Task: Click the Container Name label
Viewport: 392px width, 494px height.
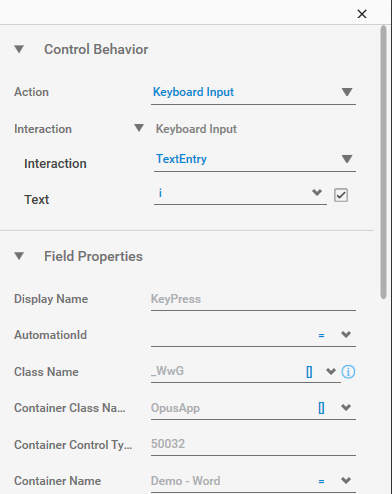Action: 57,481
